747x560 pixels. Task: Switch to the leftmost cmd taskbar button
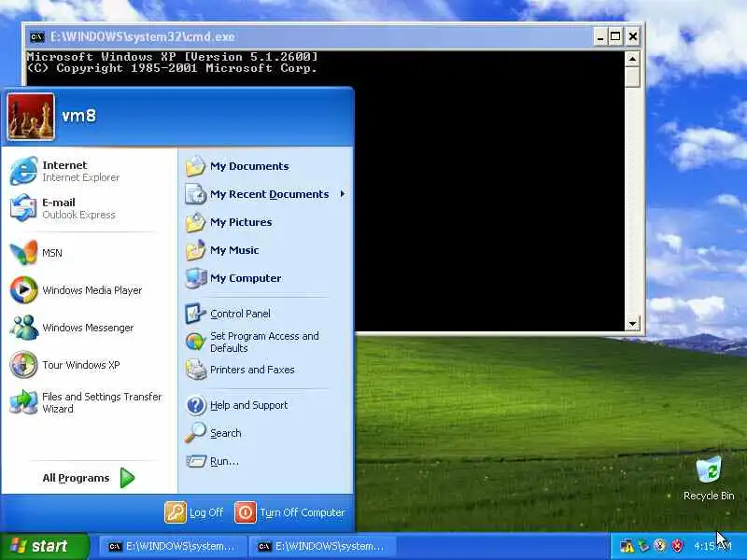(173, 547)
